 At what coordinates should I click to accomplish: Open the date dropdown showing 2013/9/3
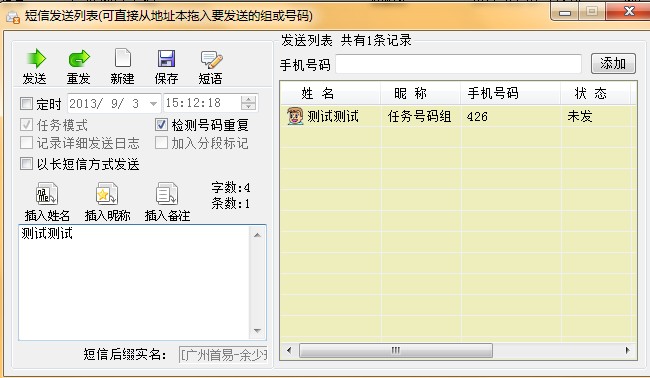coord(153,103)
